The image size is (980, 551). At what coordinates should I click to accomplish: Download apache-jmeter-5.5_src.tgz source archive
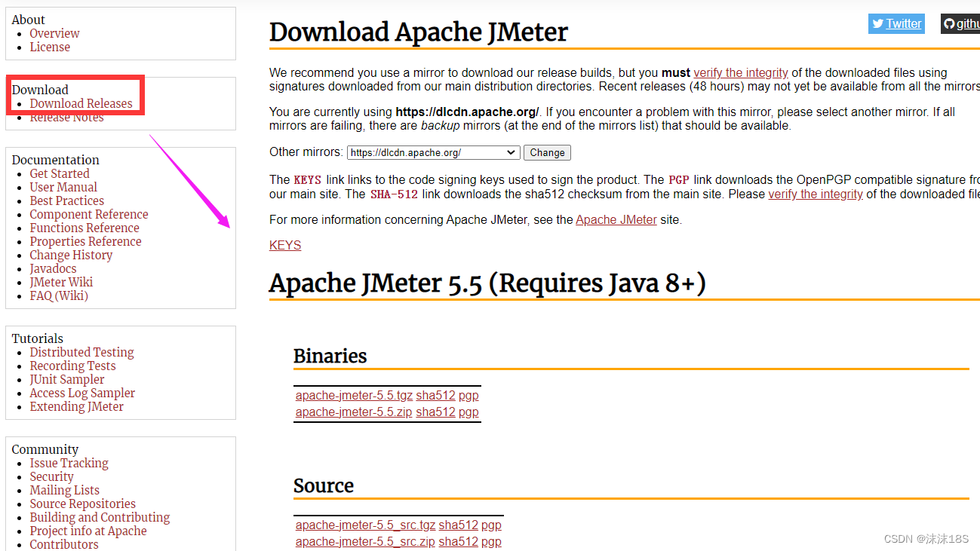(365, 525)
